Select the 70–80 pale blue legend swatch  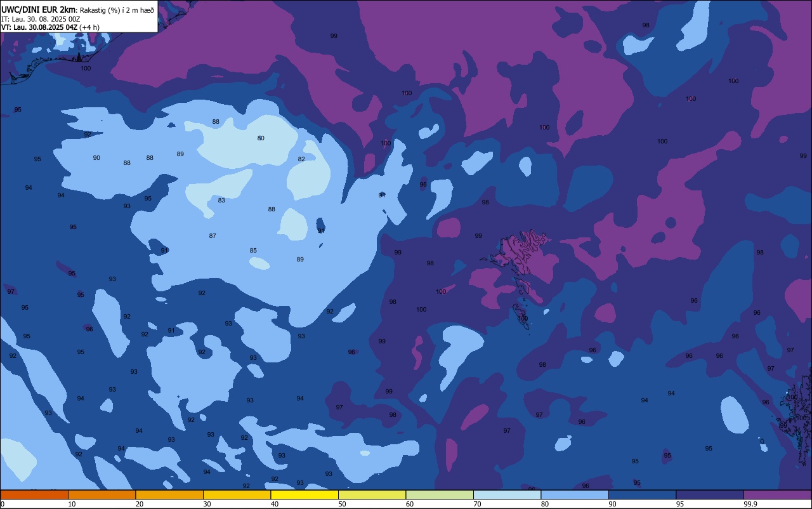(507, 494)
